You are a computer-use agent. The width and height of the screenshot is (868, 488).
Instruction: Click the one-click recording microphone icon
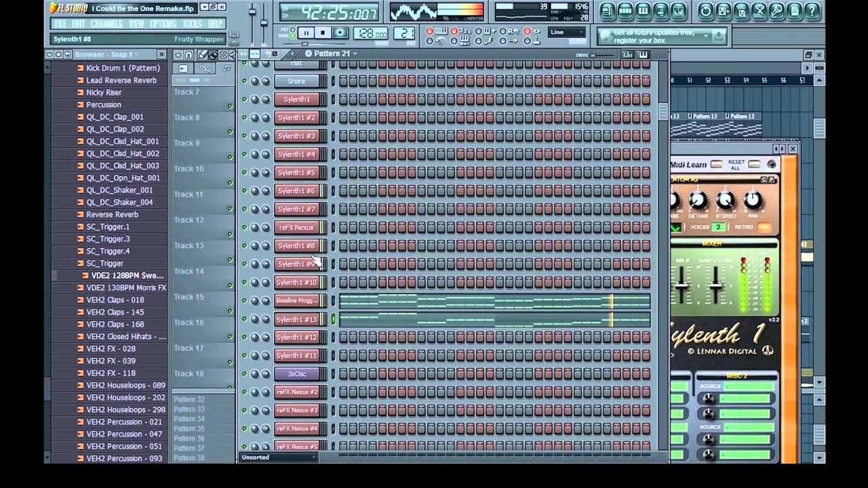[x=776, y=11]
